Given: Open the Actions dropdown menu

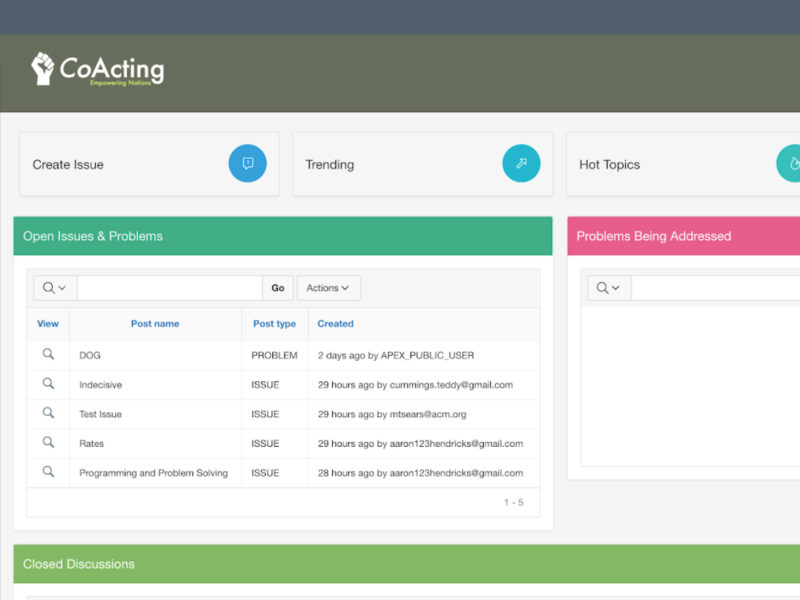Looking at the screenshot, I should tap(328, 288).
